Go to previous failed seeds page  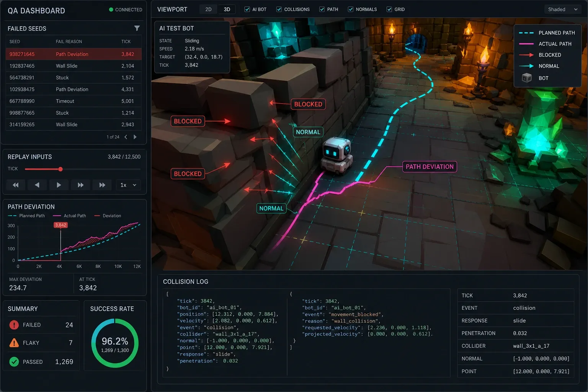(x=126, y=137)
